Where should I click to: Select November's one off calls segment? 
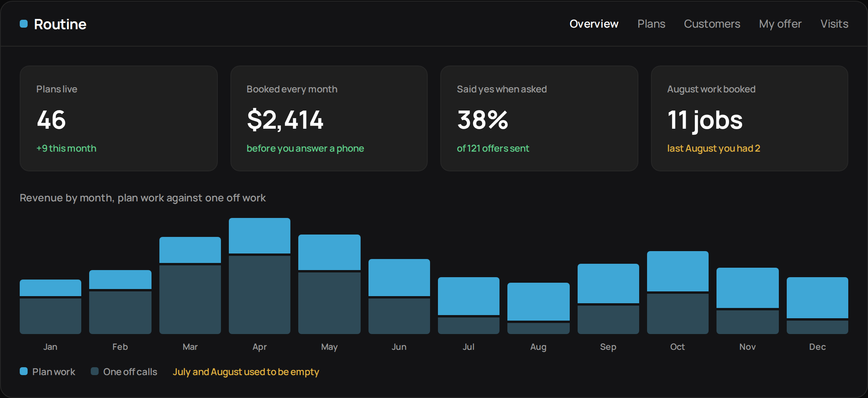tap(748, 322)
